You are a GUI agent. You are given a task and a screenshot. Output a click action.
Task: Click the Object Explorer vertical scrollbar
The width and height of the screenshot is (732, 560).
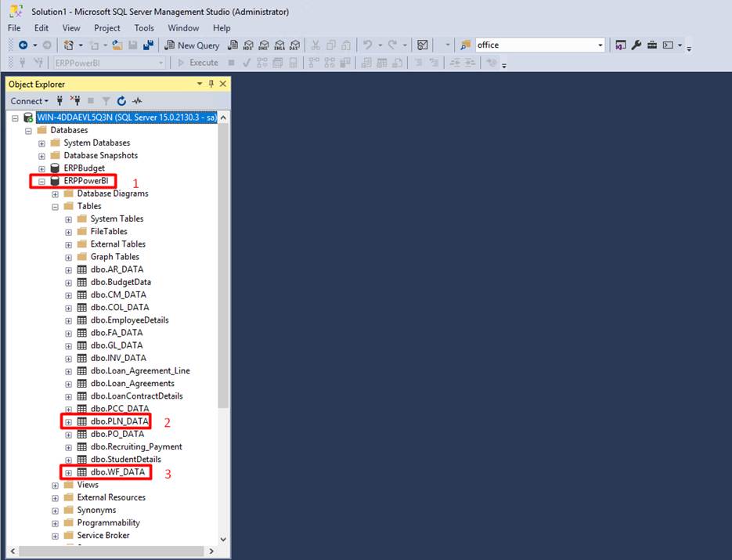[223, 266]
